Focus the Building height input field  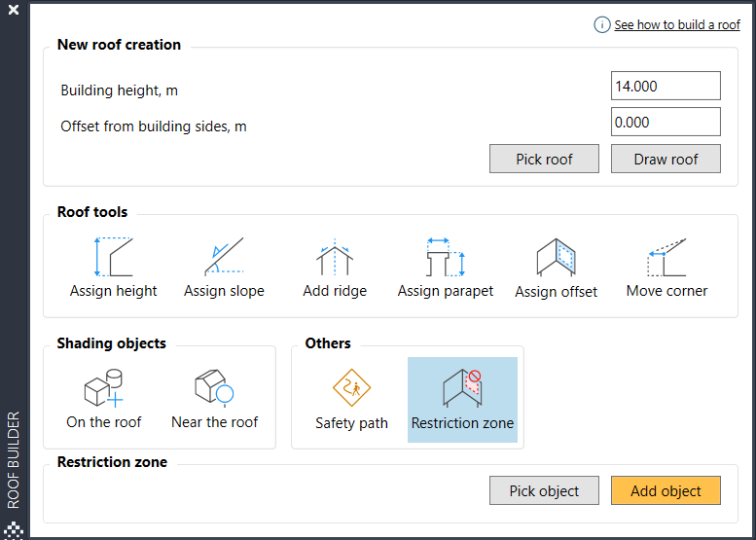point(666,86)
